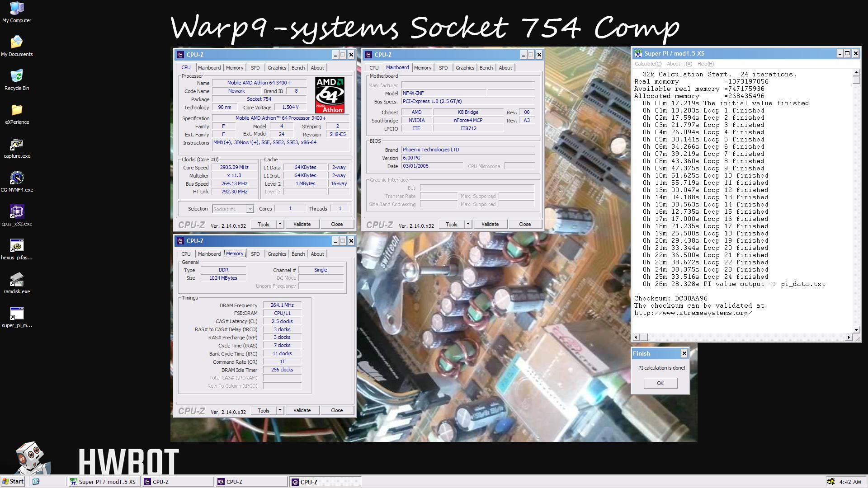This screenshot has width=868, height=488.
Task: Click the title icon of the CPU-Z CPU window
Action: pyautogui.click(x=180, y=55)
